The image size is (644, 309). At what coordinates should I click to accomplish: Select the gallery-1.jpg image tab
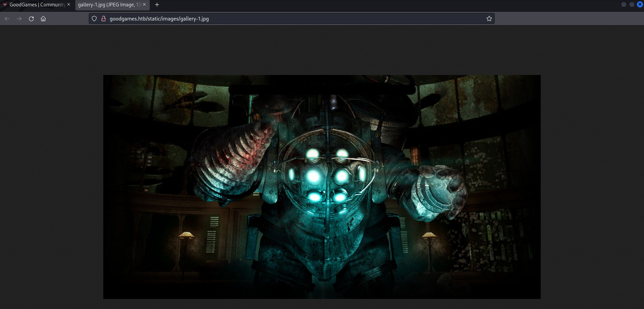[x=109, y=5]
